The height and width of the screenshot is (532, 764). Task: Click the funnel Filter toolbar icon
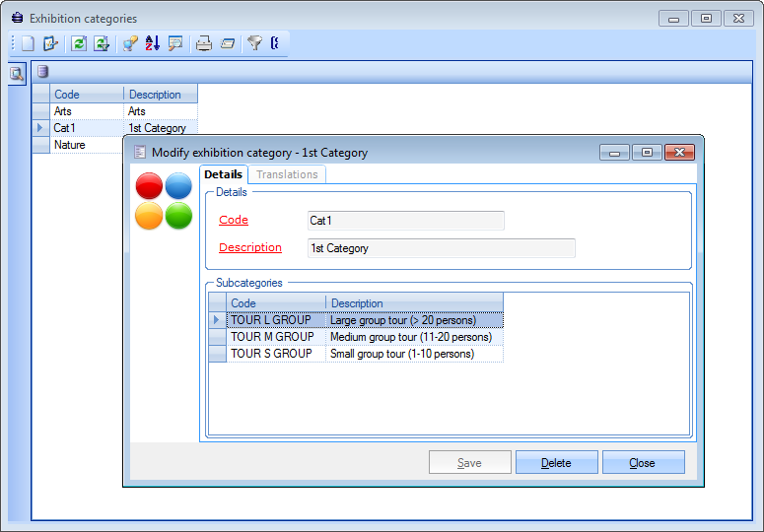254,43
